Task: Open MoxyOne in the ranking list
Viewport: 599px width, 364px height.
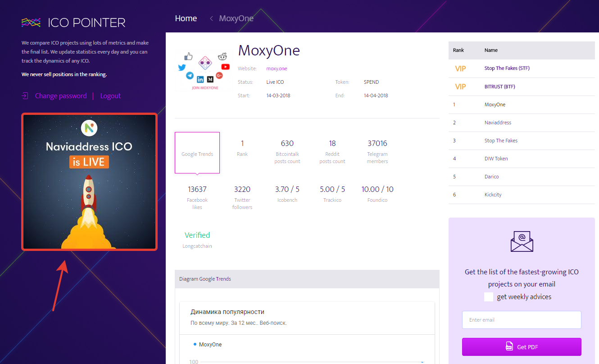Action: click(x=495, y=105)
